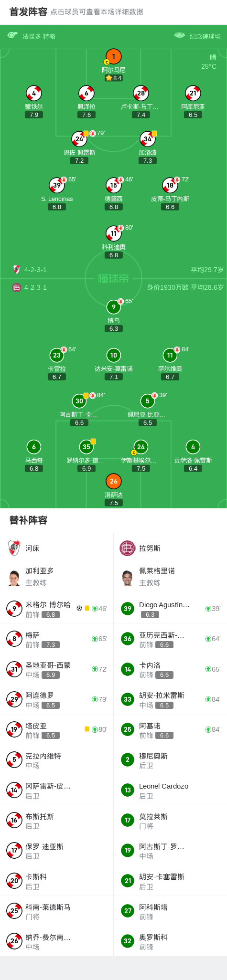Tap Colidio number 11 red-white jersey icon
The image size is (227, 980).
tap(113, 233)
